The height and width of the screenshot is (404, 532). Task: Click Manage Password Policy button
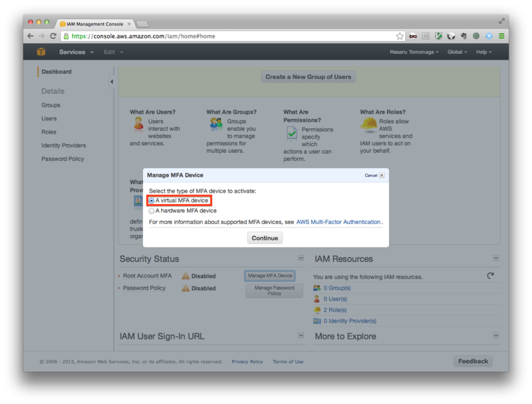[274, 291]
